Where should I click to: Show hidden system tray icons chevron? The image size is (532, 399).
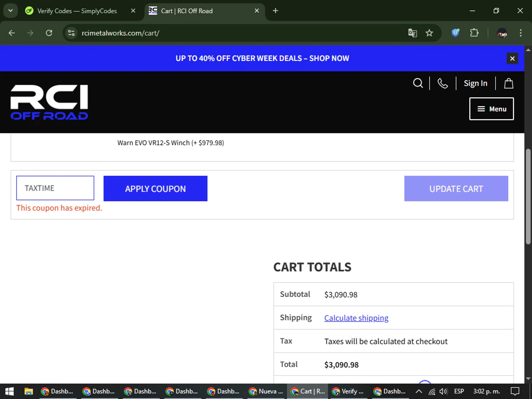[419, 391]
